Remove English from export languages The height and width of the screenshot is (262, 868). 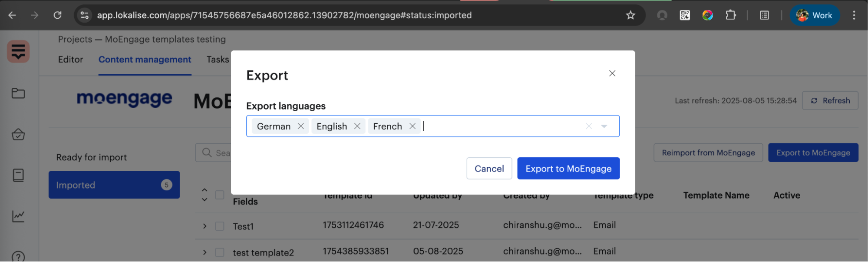pos(357,126)
